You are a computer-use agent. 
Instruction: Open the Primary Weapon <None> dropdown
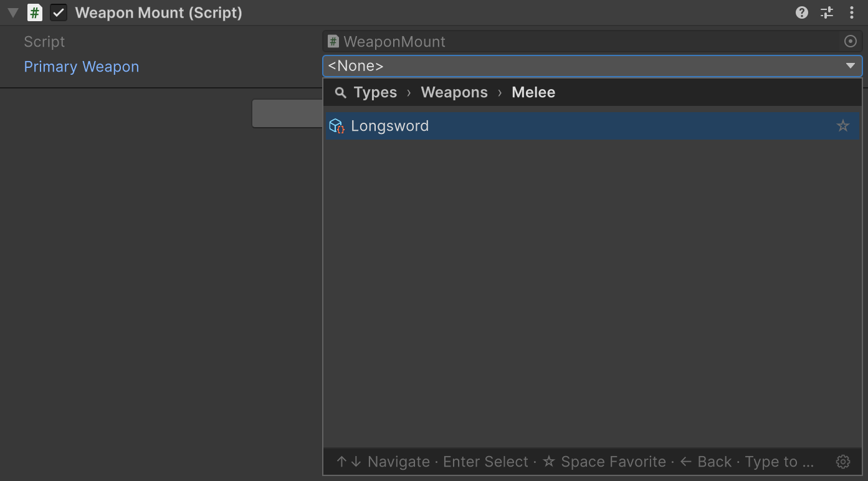click(593, 66)
